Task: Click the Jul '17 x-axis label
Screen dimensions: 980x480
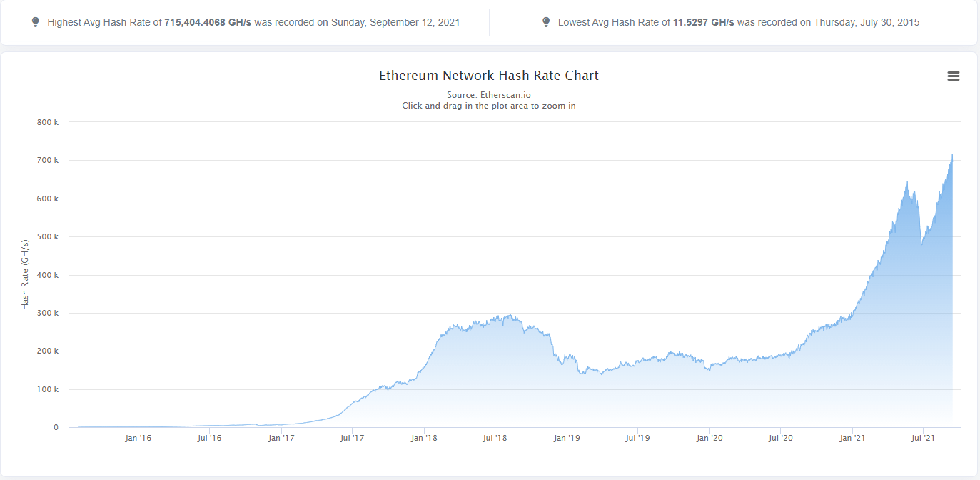Action: tap(352, 438)
